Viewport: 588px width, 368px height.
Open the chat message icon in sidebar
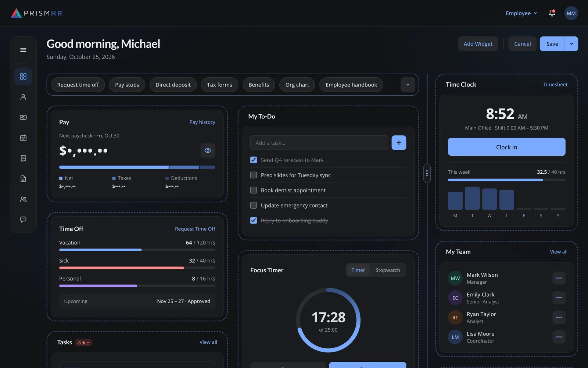pos(23,220)
